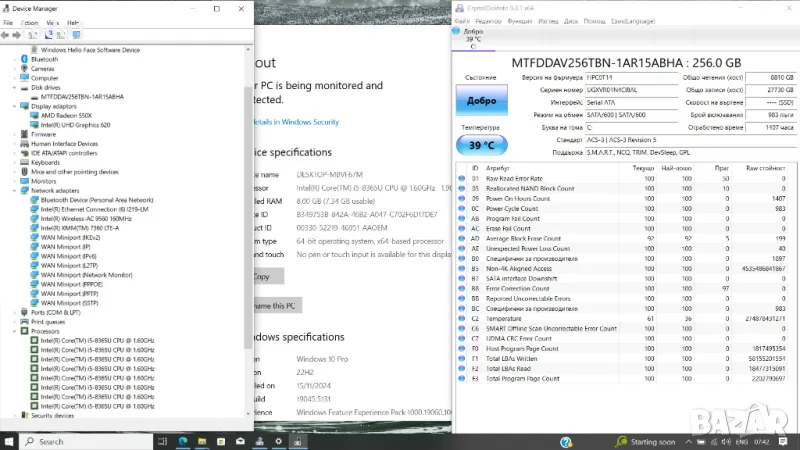Open the Диск menu in CrystalDiskInfo

click(x=570, y=21)
